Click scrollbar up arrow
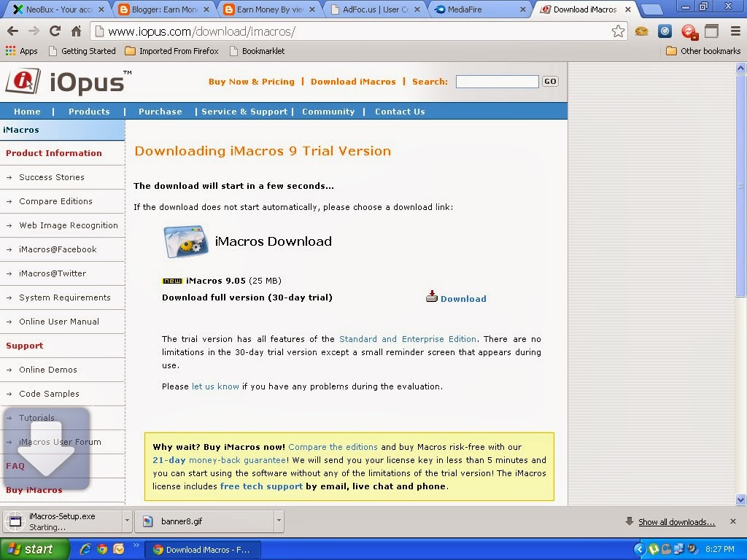 [740, 68]
